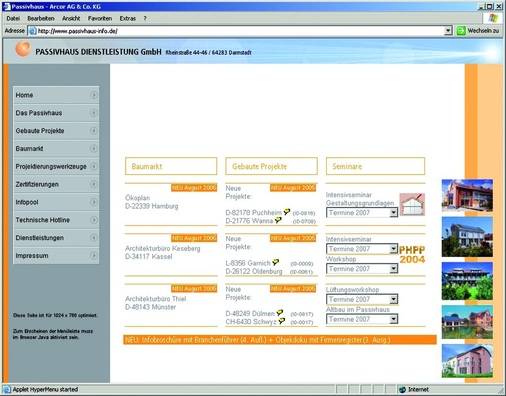Click the Baumarkt section heading box
Image resolution: width=506 pixels, height=396 pixels.
[x=171, y=166]
